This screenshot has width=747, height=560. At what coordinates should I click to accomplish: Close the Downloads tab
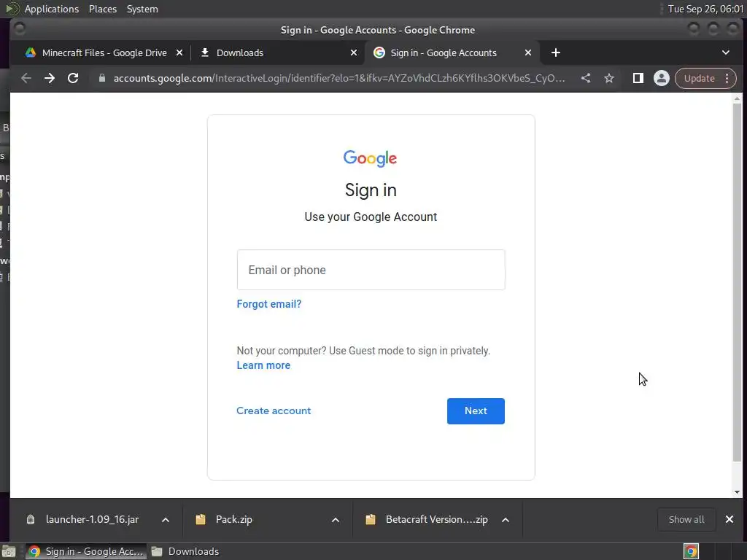pos(354,52)
